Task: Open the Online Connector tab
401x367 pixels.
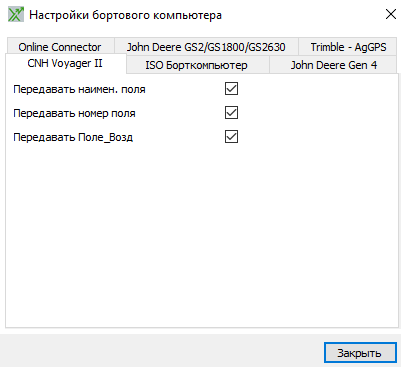Action: click(x=60, y=47)
